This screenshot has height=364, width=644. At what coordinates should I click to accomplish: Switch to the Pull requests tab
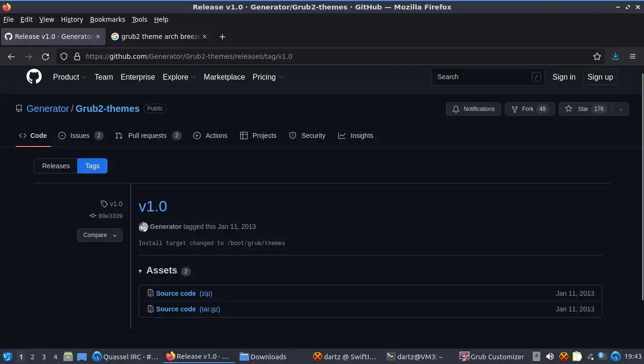click(x=148, y=136)
